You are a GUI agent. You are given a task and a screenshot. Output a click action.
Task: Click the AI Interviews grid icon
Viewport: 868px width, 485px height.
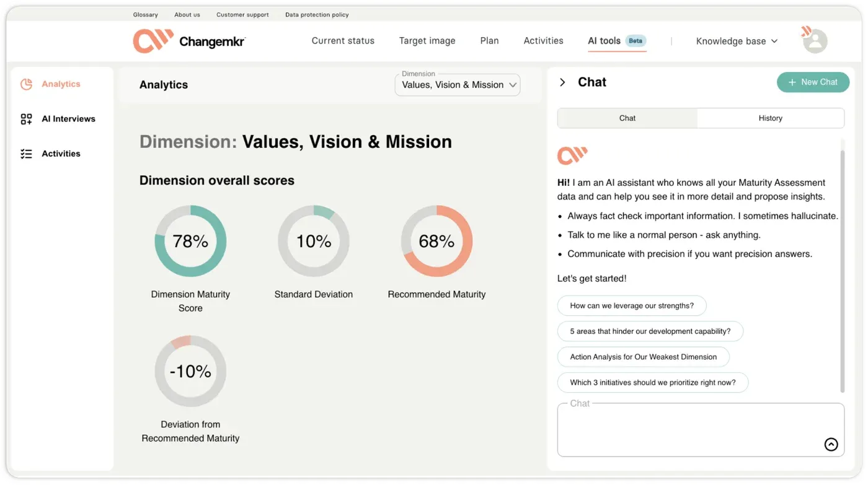[x=26, y=119]
